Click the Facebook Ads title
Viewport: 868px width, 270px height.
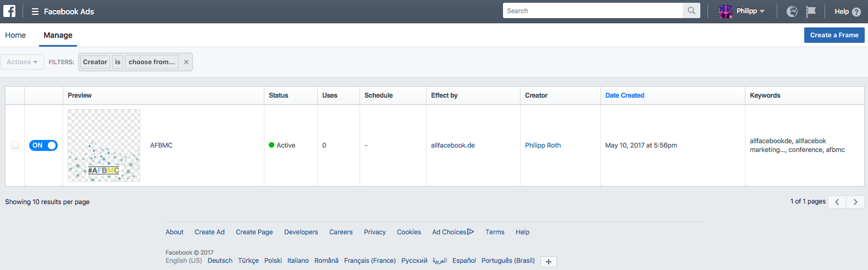pyautogui.click(x=69, y=12)
